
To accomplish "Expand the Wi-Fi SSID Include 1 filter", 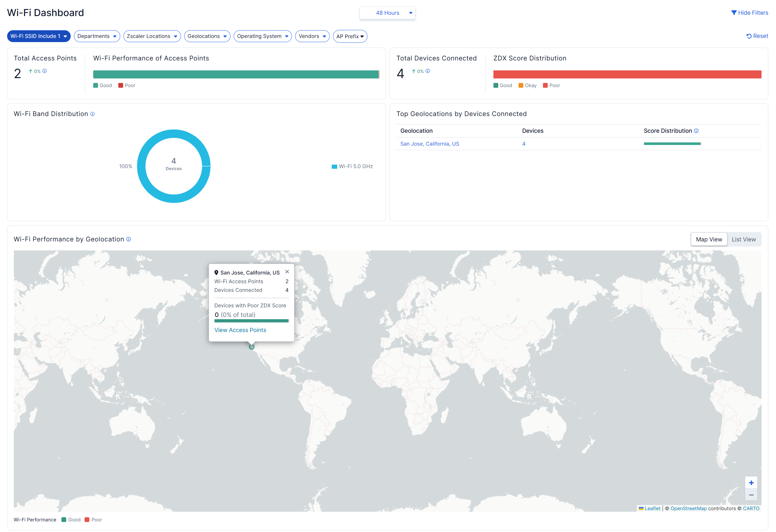I will point(39,36).
